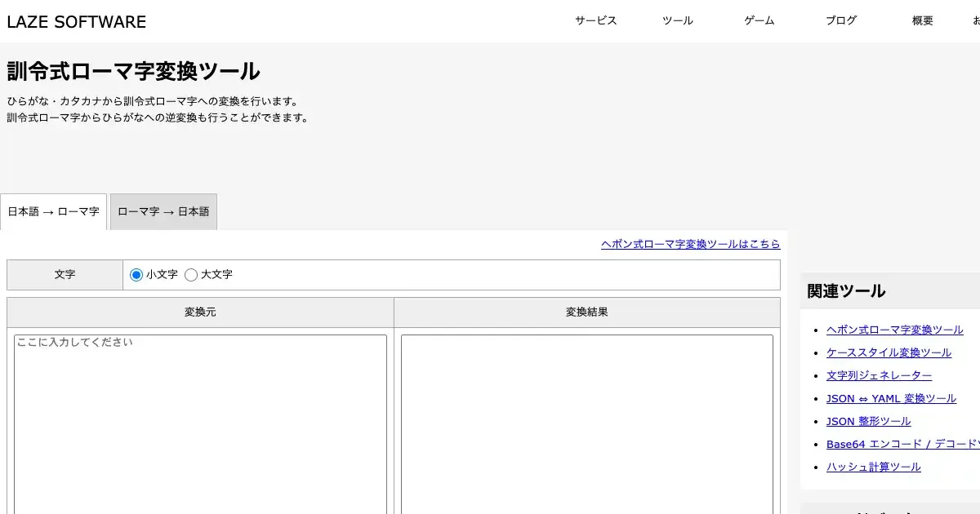Open the ブログ navigation link
The height and width of the screenshot is (514, 980).
[840, 21]
